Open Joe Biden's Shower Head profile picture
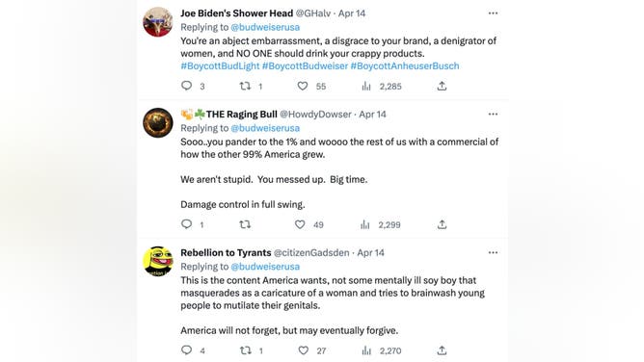Image resolution: width=644 pixels, height=362 pixels. coord(158,22)
